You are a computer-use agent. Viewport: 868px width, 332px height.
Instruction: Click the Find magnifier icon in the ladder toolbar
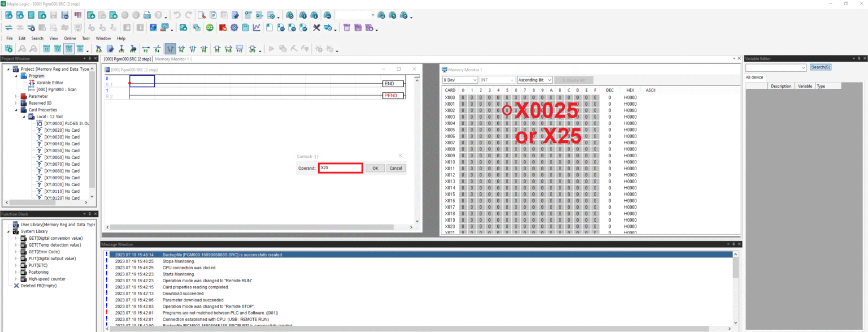[x=22, y=48]
